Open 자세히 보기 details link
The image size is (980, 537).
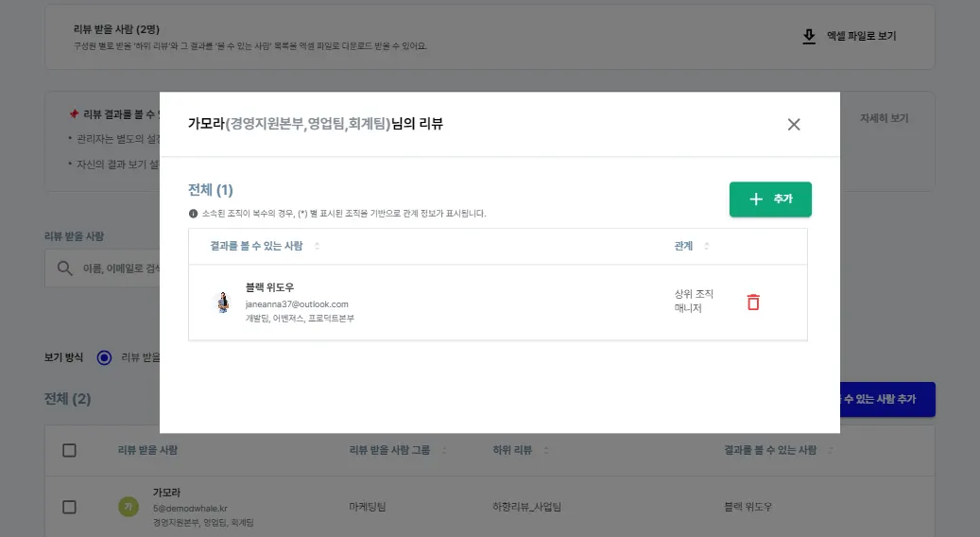tap(884, 119)
